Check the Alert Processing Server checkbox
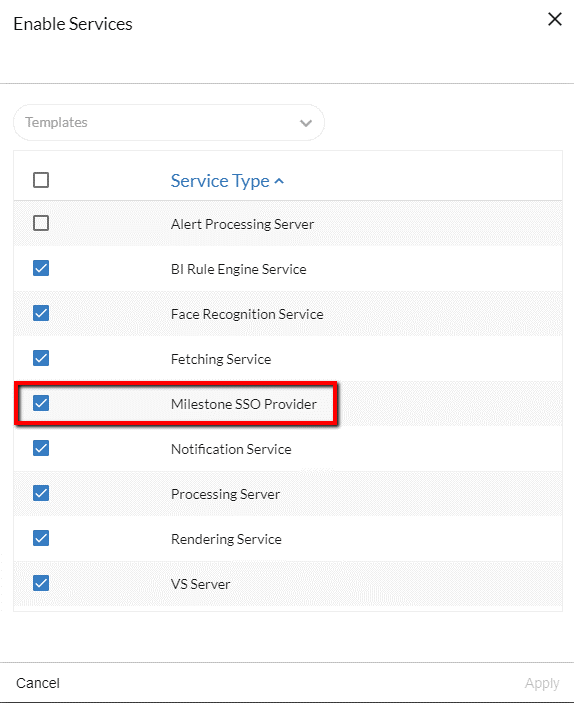The image size is (574, 703). 41,223
